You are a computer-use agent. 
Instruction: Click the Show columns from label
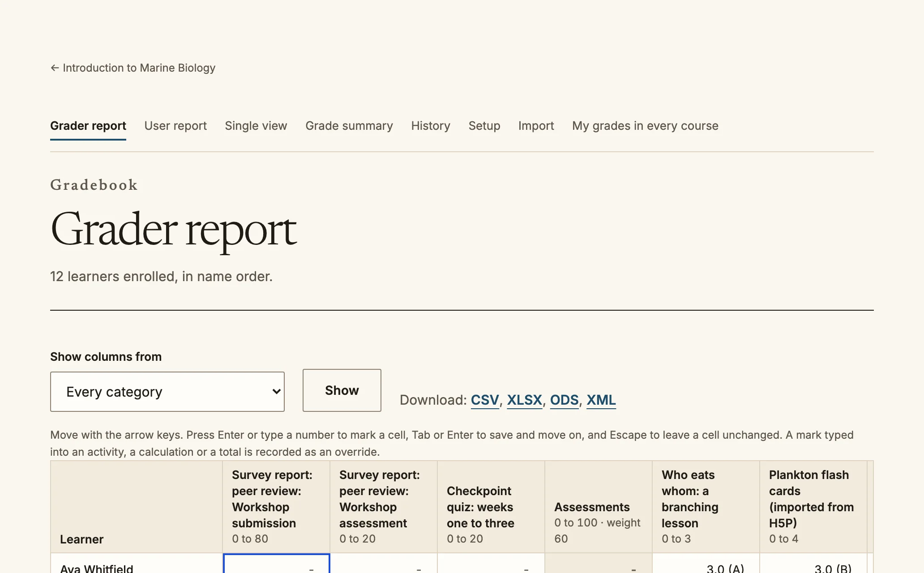tap(106, 357)
